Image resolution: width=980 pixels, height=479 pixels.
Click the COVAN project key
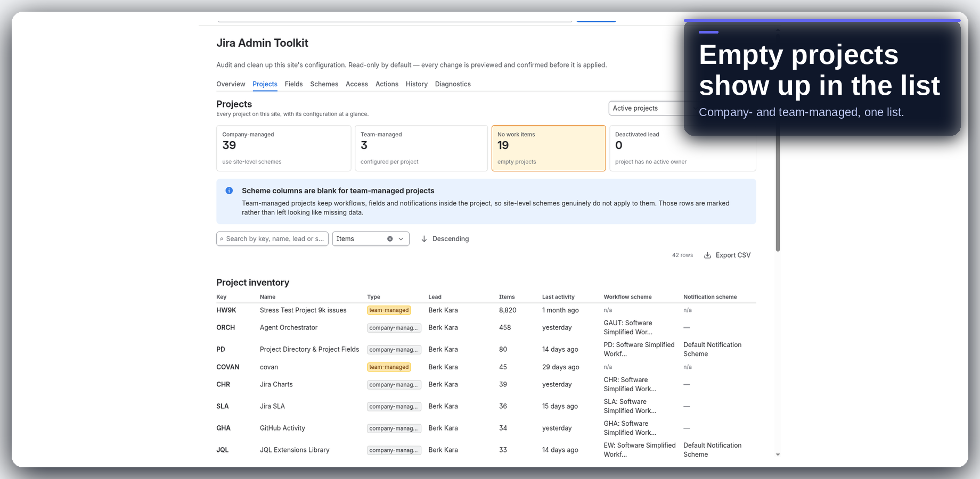(227, 367)
